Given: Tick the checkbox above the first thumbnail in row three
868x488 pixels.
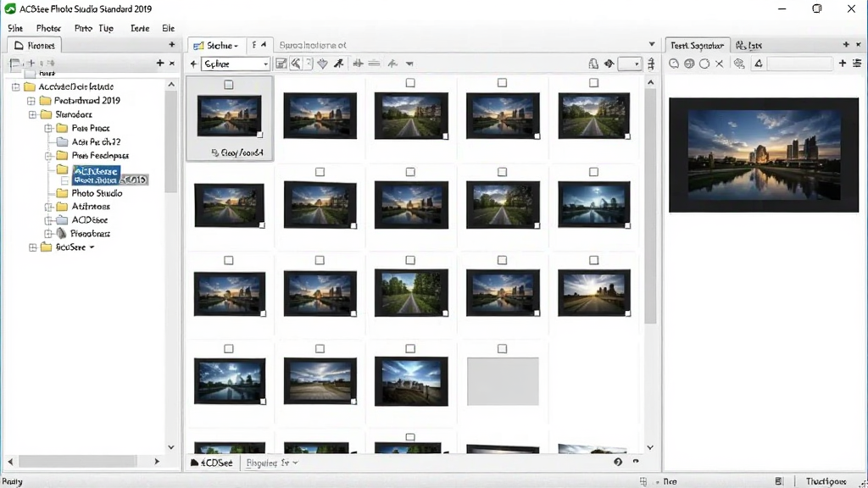Looking at the screenshot, I should click(x=229, y=260).
